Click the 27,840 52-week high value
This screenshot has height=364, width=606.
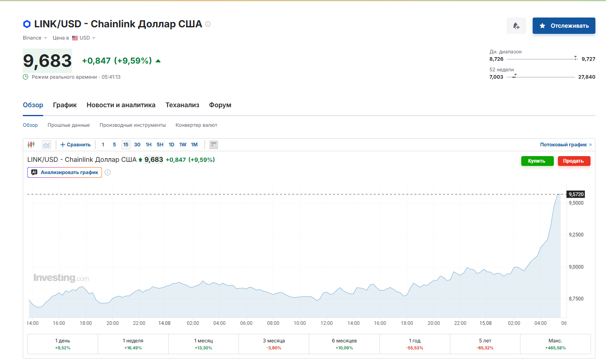point(587,77)
